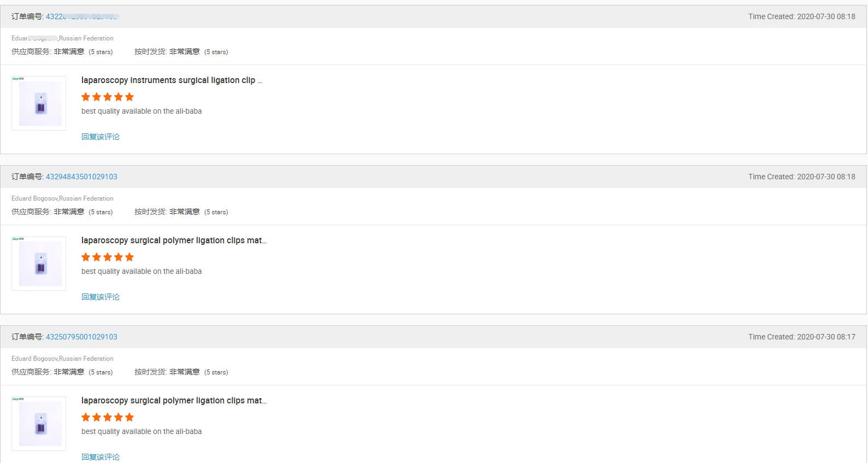
Task: Click the last star in the second review
Action: [x=129, y=257]
